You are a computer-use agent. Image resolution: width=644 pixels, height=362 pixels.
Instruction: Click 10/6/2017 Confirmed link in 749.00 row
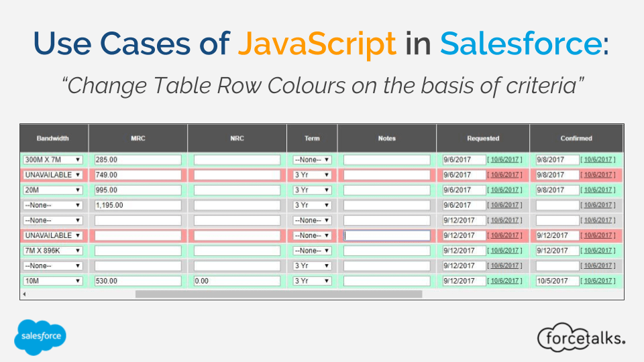click(x=598, y=175)
